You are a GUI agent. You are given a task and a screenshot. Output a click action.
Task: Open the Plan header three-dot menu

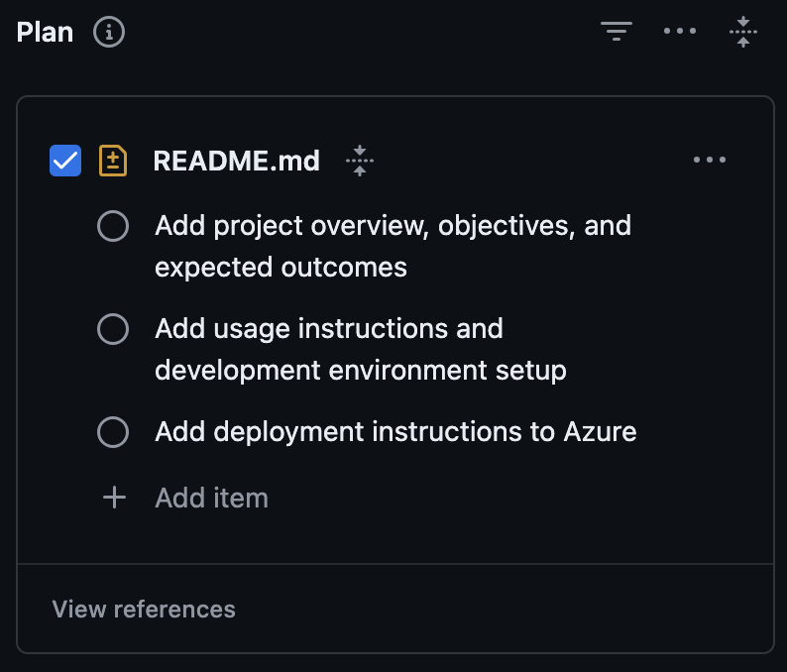tap(680, 31)
